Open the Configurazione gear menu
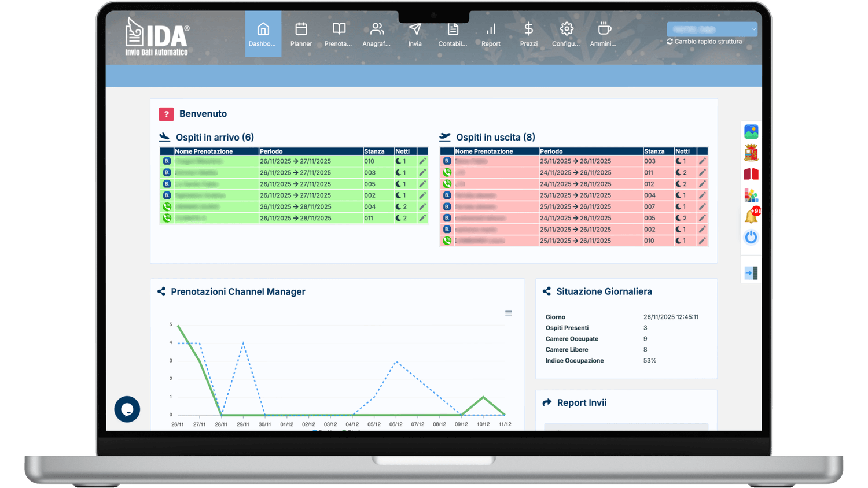 pyautogui.click(x=566, y=34)
